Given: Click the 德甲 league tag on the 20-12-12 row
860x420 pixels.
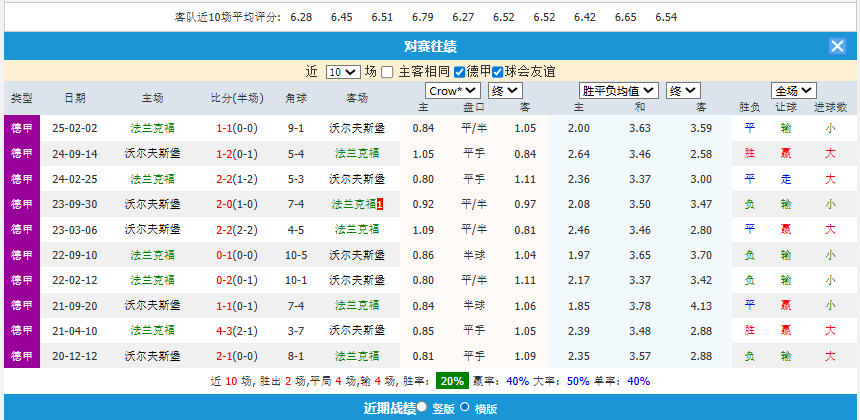Looking at the screenshot, I should 21,355.
